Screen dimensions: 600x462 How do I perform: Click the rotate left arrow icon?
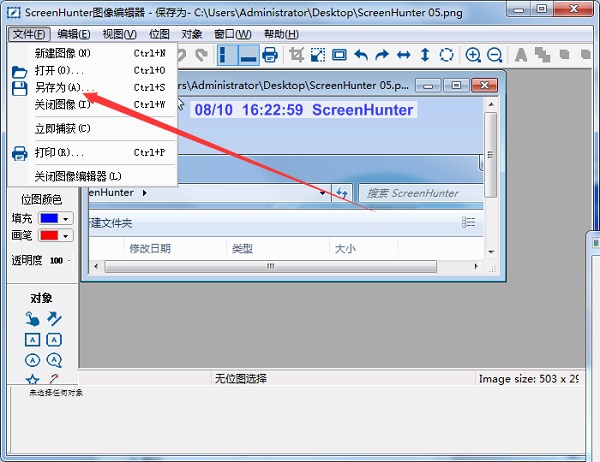click(361, 55)
